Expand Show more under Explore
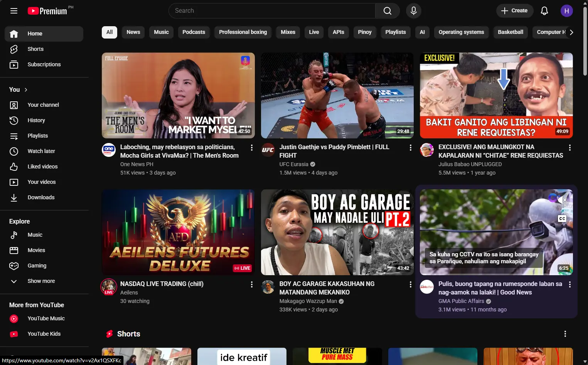 click(44, 281)
